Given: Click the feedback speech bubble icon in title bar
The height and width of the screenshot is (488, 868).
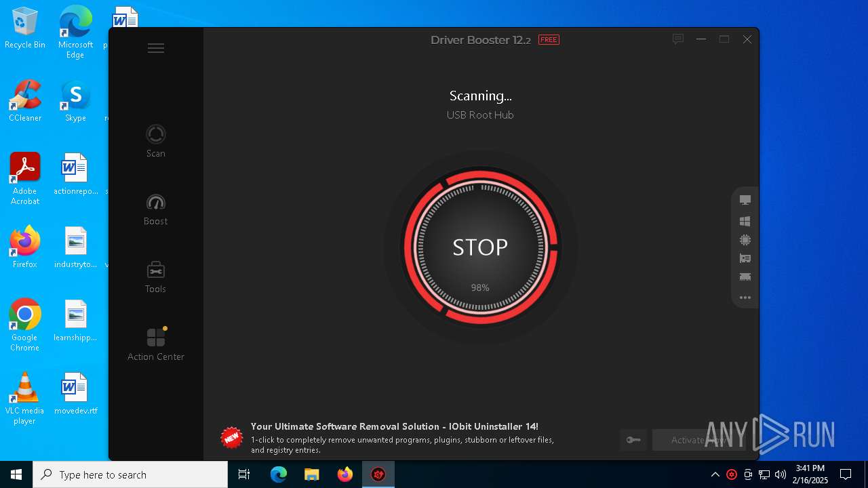Looking at the screenshot, I should tap(677, 39).
